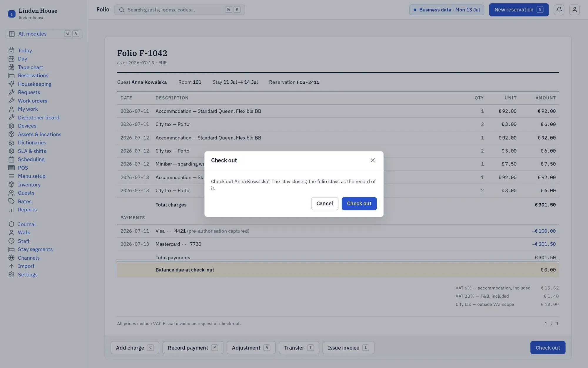Click the Today calendar icon in sidebar
This screenshot has width=588, height=368.
pos(11,51)
